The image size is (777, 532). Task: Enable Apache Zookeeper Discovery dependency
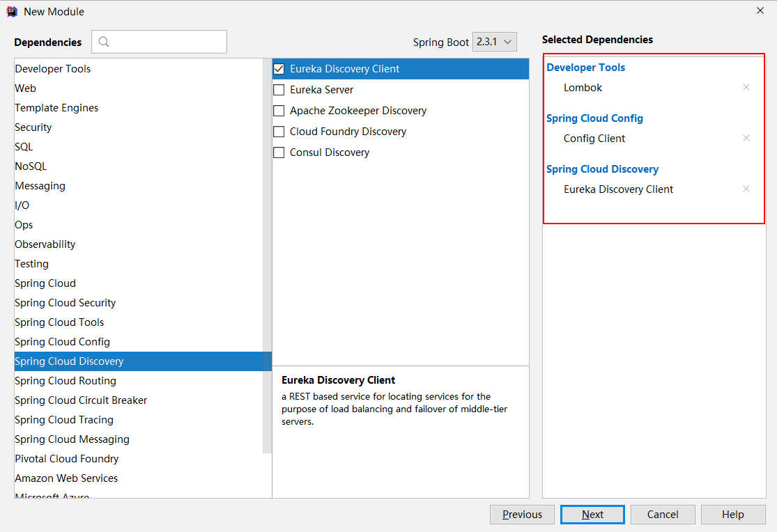(279, 111)
